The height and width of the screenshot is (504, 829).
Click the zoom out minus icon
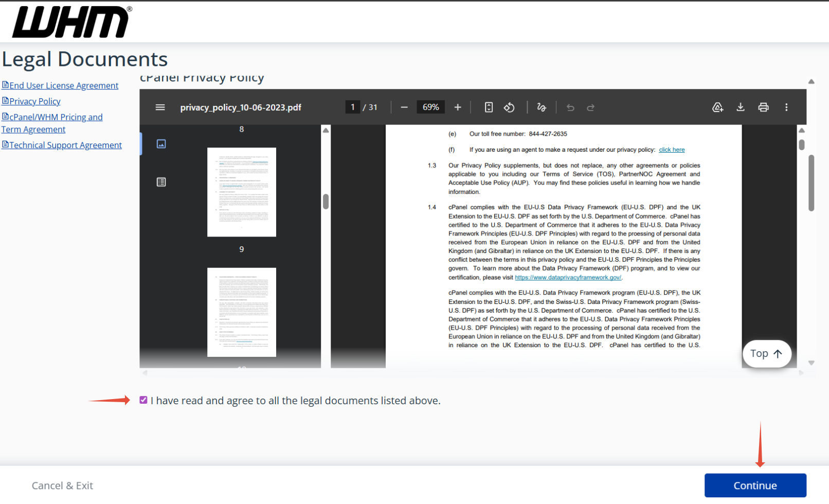pos(404,107)
